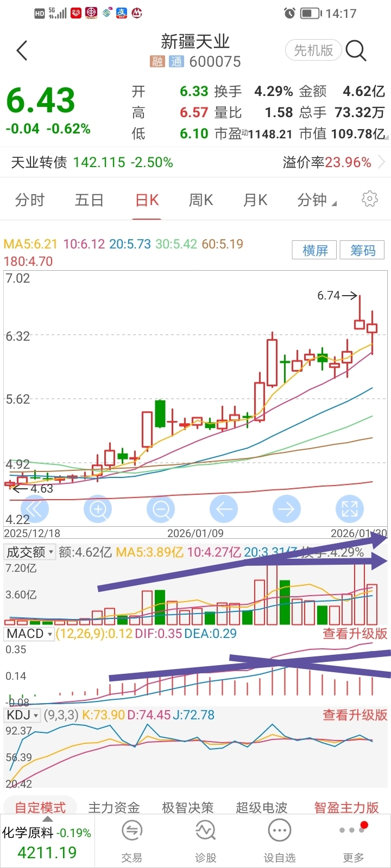Tap MA5:6.21 moving average label
Screen dimensions: 391x868
(30, 244)
